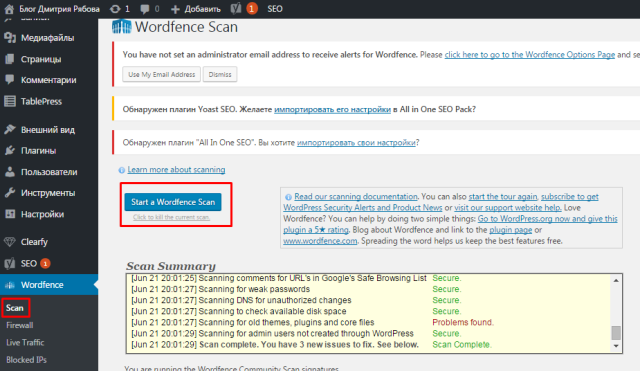Image resolution: width=640 pixels, height=371 pixels.
Task: Click the info icon beside Learn more link
Action: click(x=122, y=170)
